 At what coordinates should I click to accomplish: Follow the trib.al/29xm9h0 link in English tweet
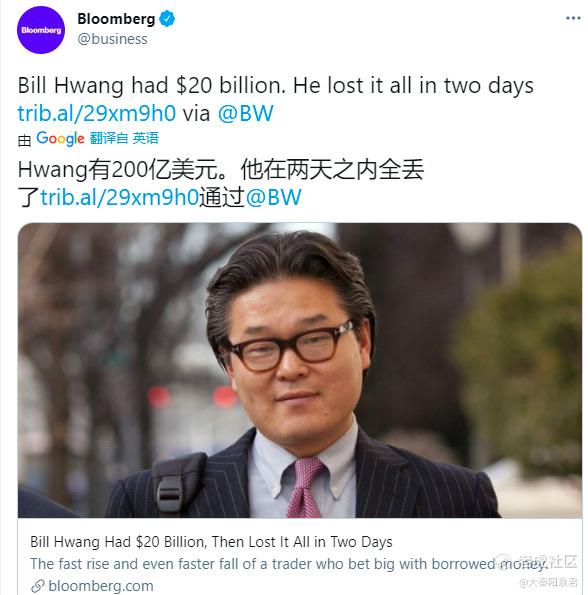tap(97, 113)
